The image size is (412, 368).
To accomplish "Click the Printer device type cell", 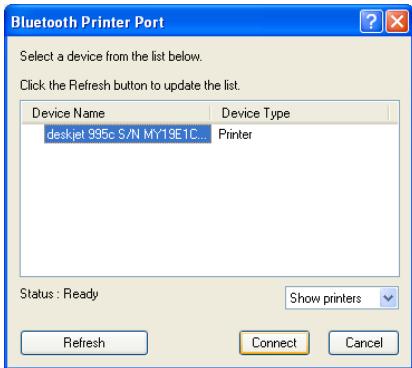I will point(235,134).
